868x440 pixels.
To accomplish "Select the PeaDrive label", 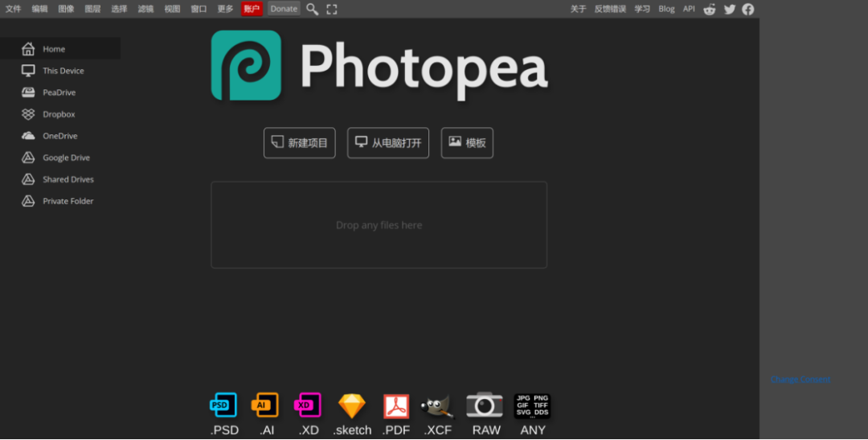I will 59,93.
